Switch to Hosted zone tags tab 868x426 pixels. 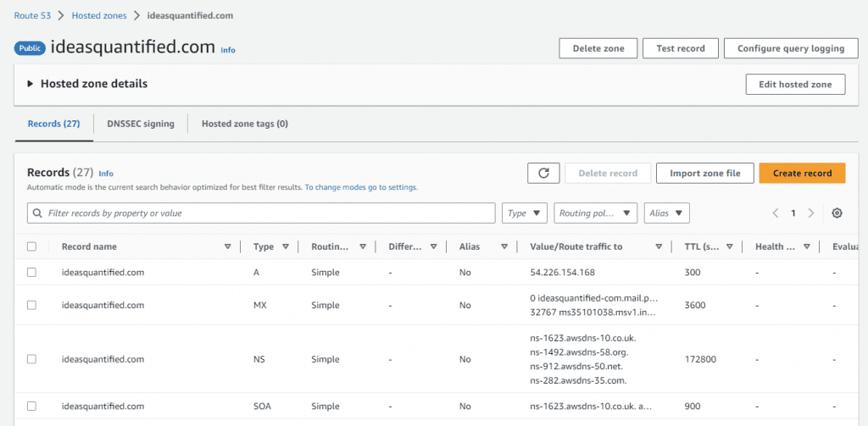(x=245, y=124)
